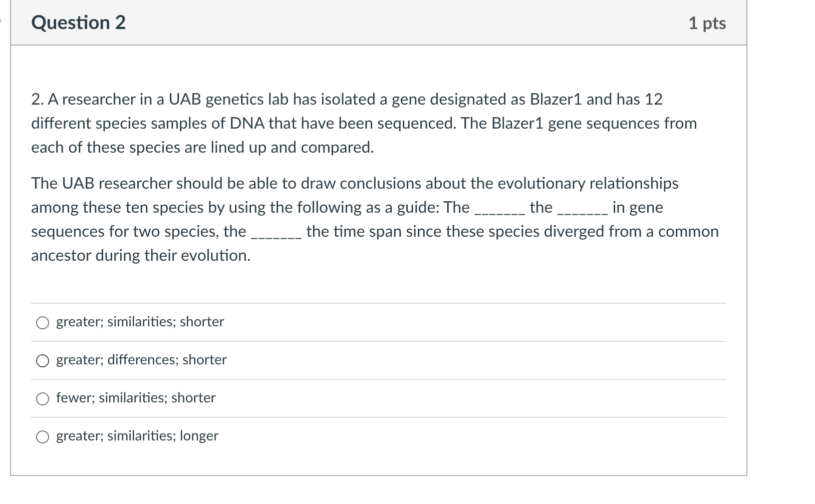Select the radio button for 'greater; similarities; longer'

click(43, 437)
